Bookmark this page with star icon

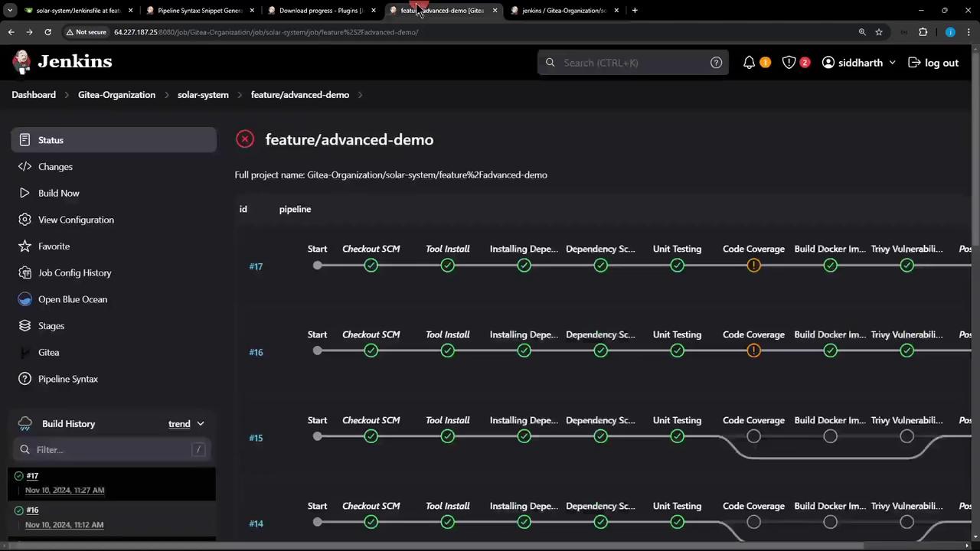click(x=879, y=32)
